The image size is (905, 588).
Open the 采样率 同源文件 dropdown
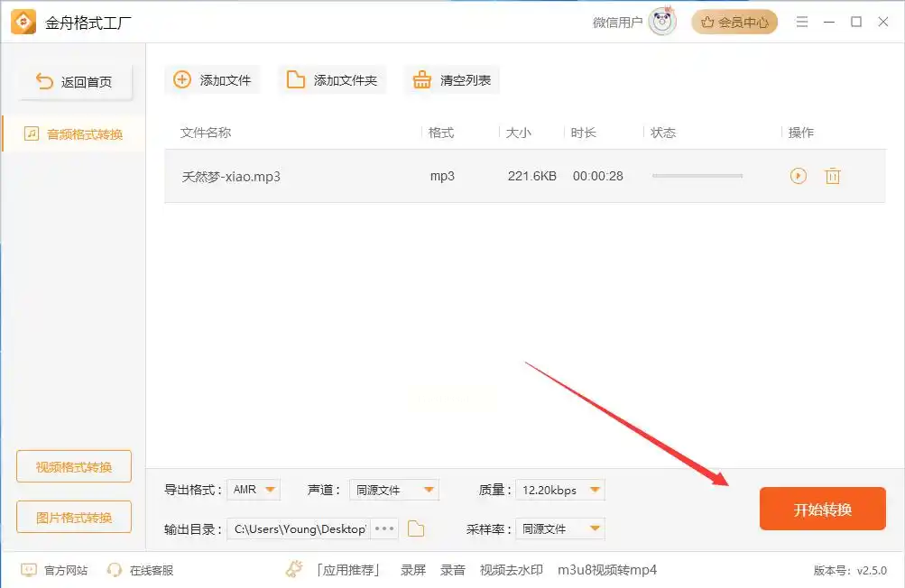click(x=560, y=528)
